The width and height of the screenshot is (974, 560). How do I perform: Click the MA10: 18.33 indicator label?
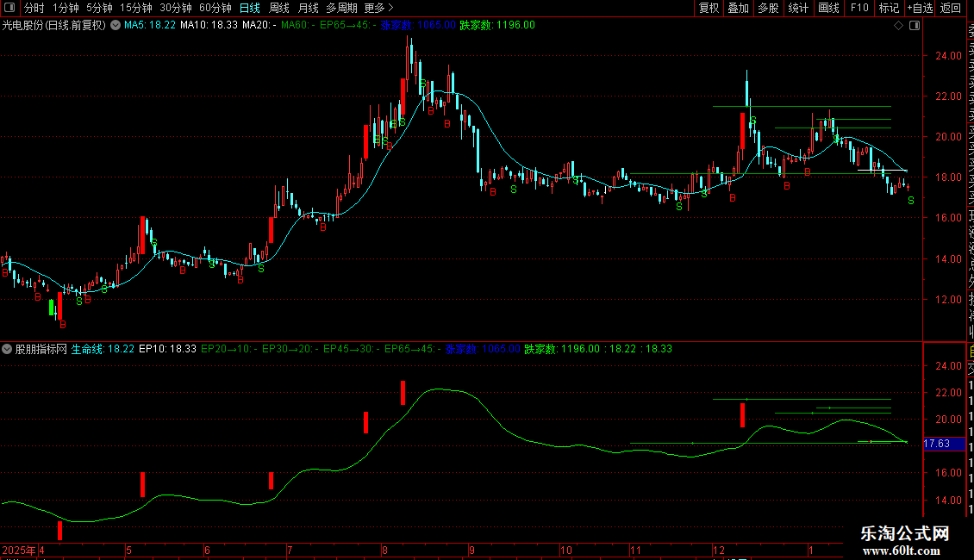point(209,26)
